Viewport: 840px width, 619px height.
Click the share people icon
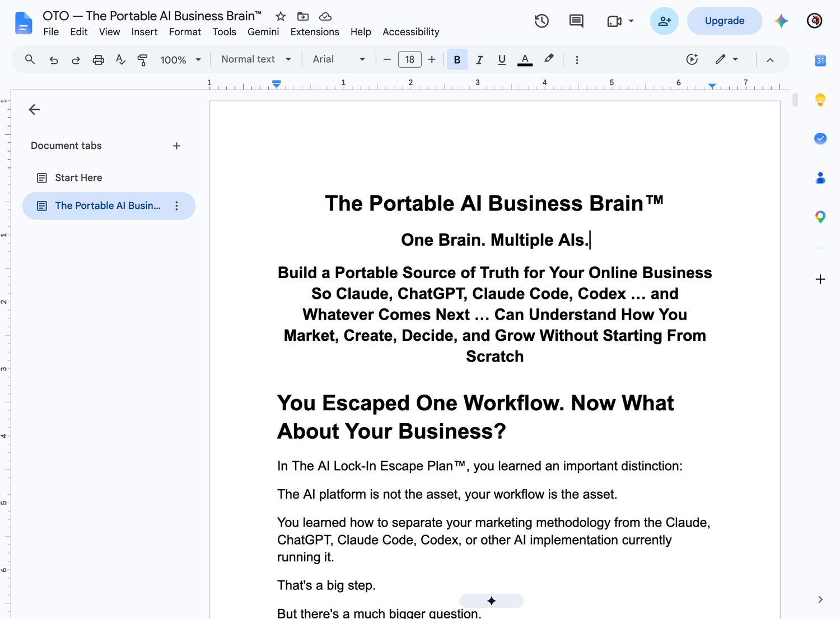coord(664,21)
